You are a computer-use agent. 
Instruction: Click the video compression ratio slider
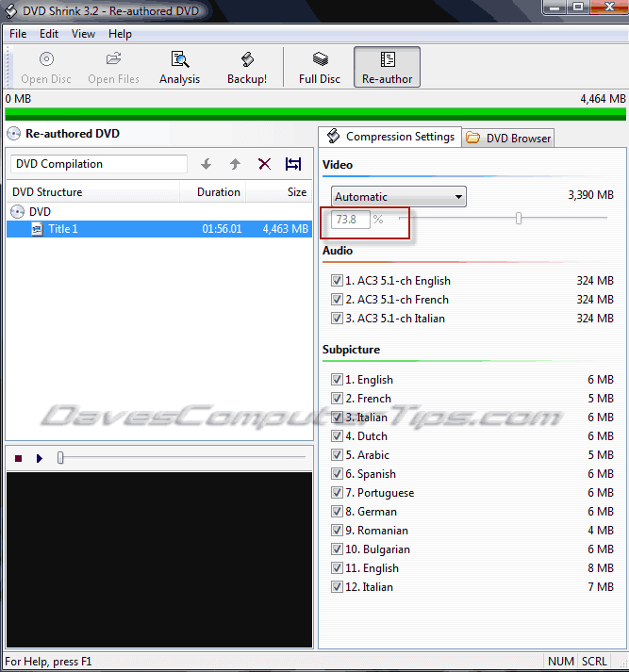(x=519, y=219)
